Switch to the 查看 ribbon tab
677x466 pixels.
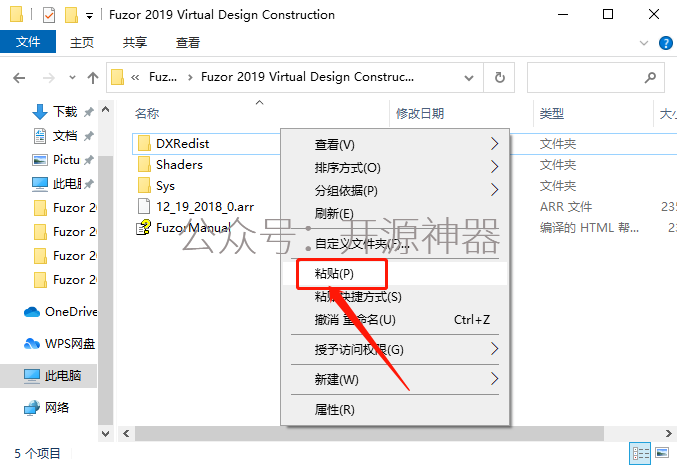tap(188, 42)
